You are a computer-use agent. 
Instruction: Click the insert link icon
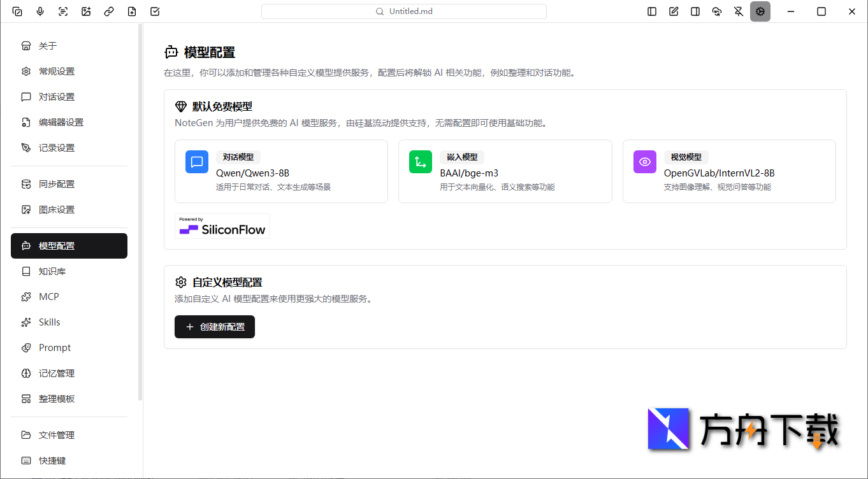click(x=108, y=11)
